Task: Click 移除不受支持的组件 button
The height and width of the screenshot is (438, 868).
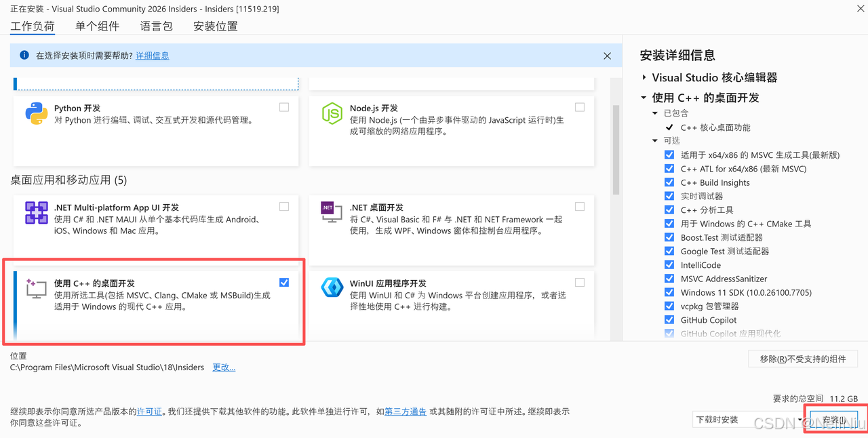Action: pyautogui.click(x=803, y=359)
